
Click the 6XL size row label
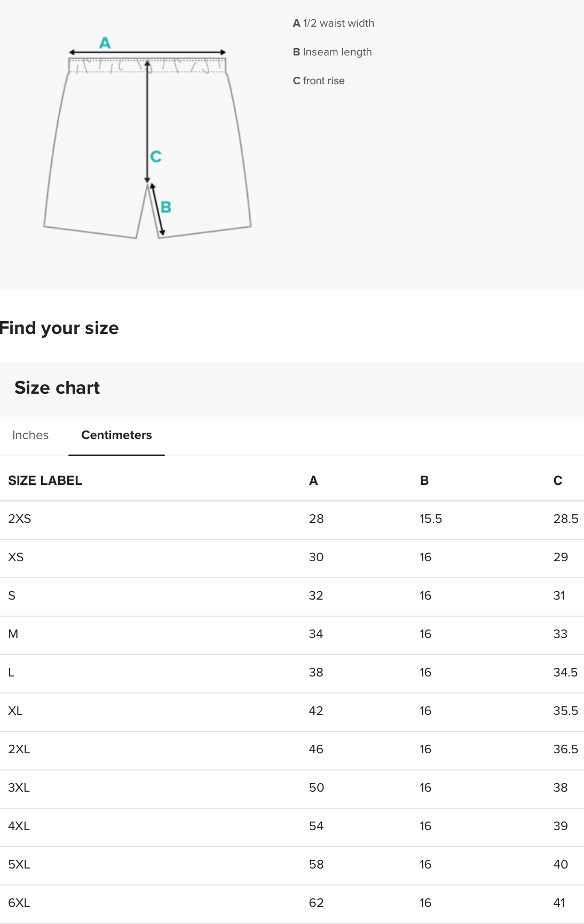[19, 903]
